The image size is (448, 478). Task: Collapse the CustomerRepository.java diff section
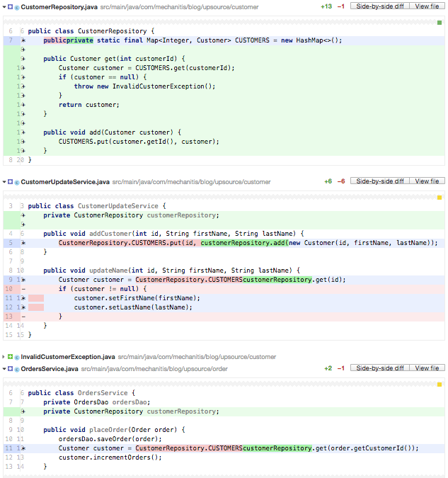[x=4, y=6]
